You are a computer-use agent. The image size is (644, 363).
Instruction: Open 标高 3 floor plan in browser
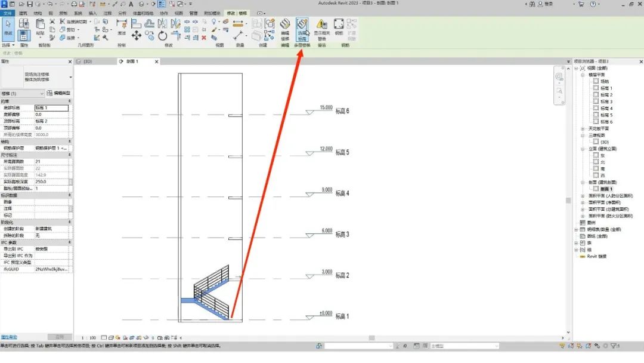click(x=606, y=101)
